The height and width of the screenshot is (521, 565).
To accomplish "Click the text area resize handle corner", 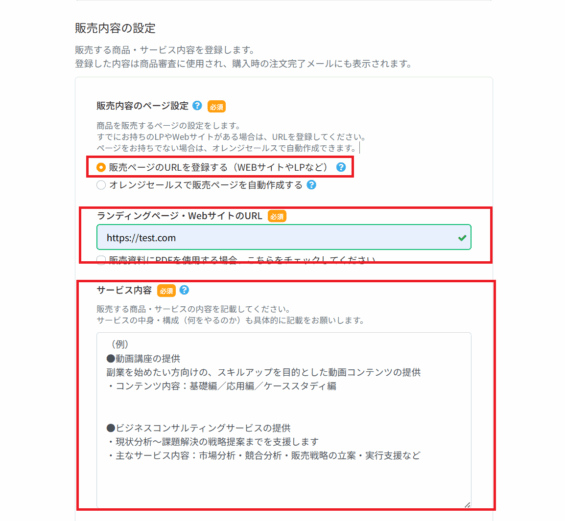I will tap(467, 505).
